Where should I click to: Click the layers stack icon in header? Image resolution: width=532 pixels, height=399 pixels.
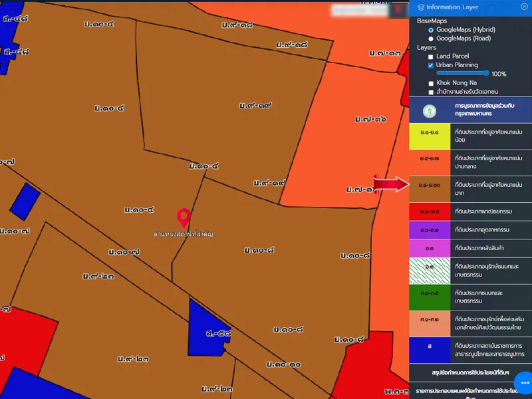click(x=421, y=7)
